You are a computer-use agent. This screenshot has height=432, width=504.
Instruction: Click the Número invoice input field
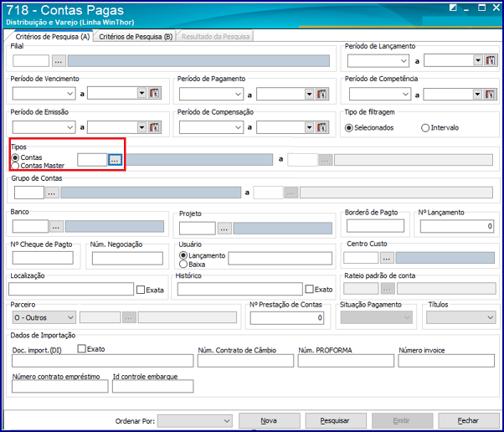pyautogui.click(x=446, y=361)
